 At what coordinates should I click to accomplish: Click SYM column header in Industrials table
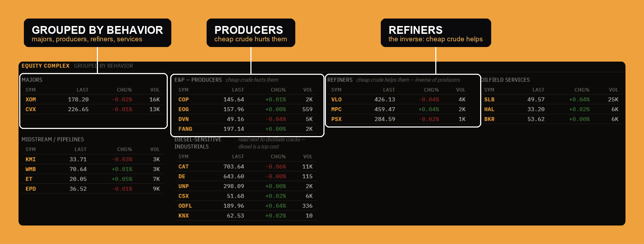click(183, 157)
